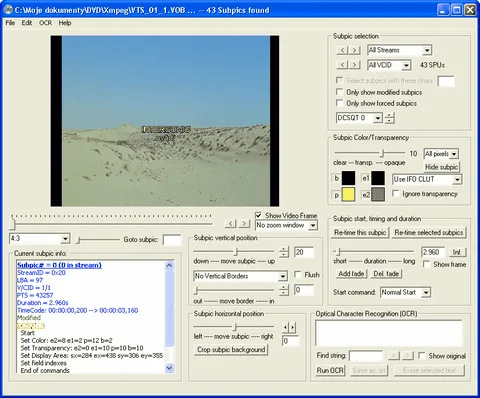
Task: Click Inf. duration button
Action: pyautogui.click(x=457, y=252)
